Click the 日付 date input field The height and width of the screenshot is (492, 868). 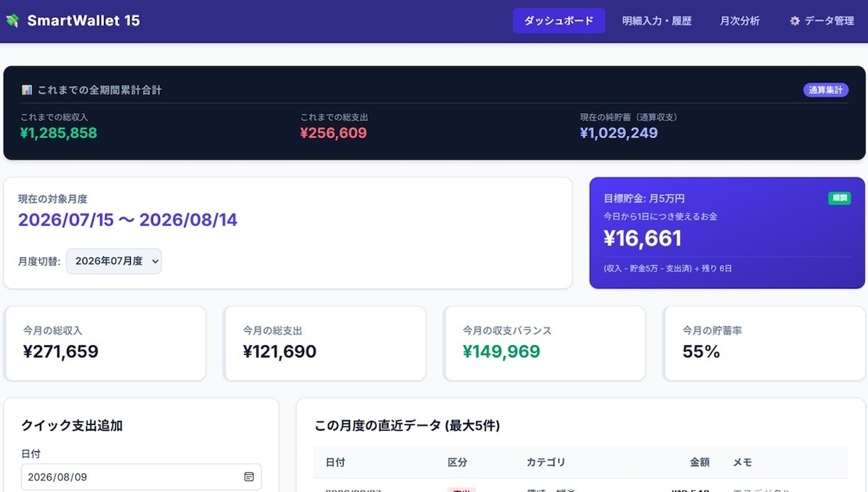coord(141,476)
